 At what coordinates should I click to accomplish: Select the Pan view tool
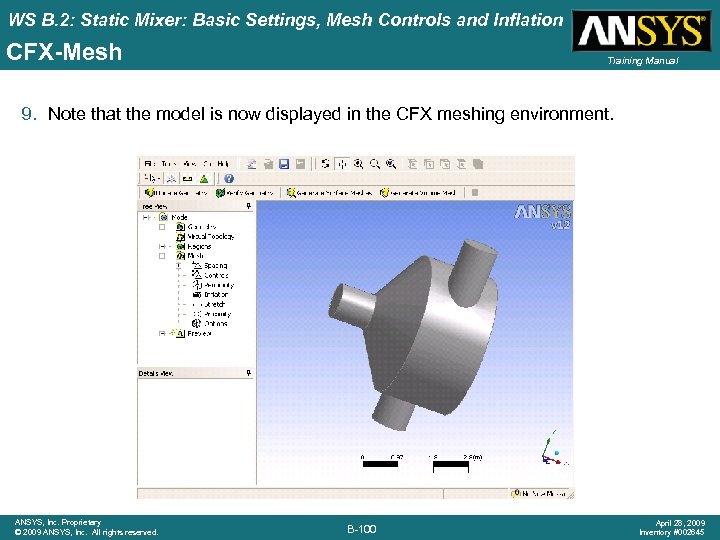[x=342, y=164]
